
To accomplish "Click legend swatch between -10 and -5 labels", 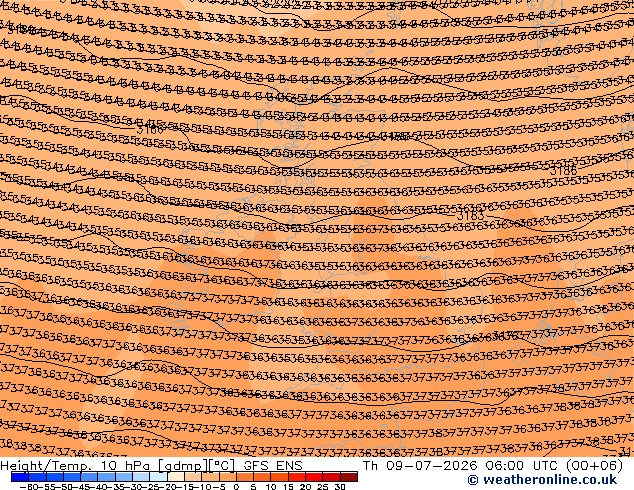I will coord(210,477).
